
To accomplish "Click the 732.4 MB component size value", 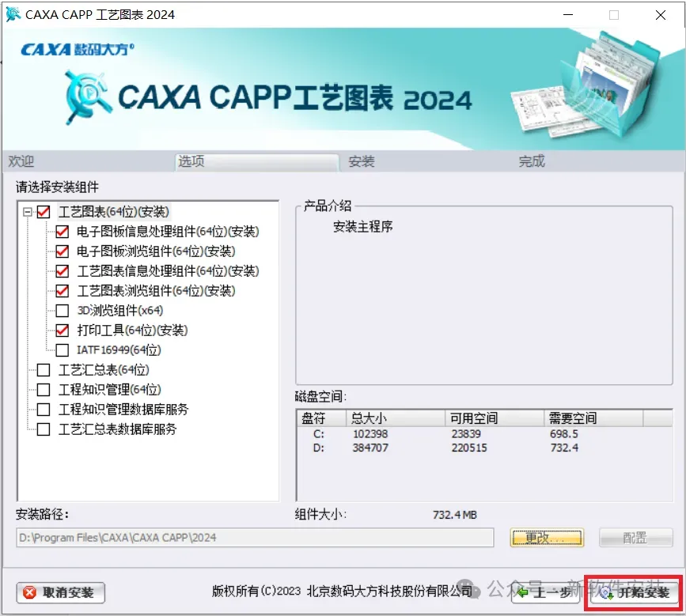I will pyautogui.click(x=454, y=515).
